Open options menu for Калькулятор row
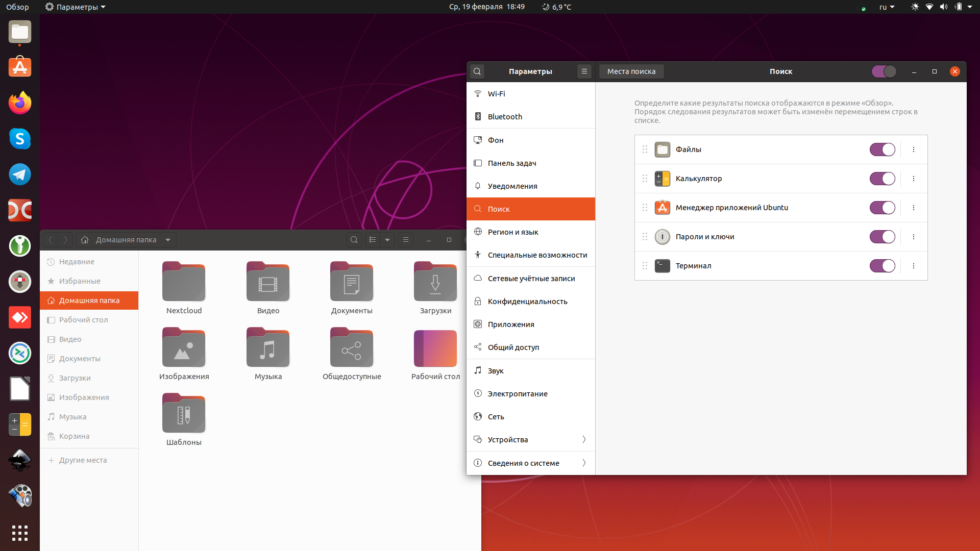The height and width of the screenshot is (551, 980). coord(914,179)
